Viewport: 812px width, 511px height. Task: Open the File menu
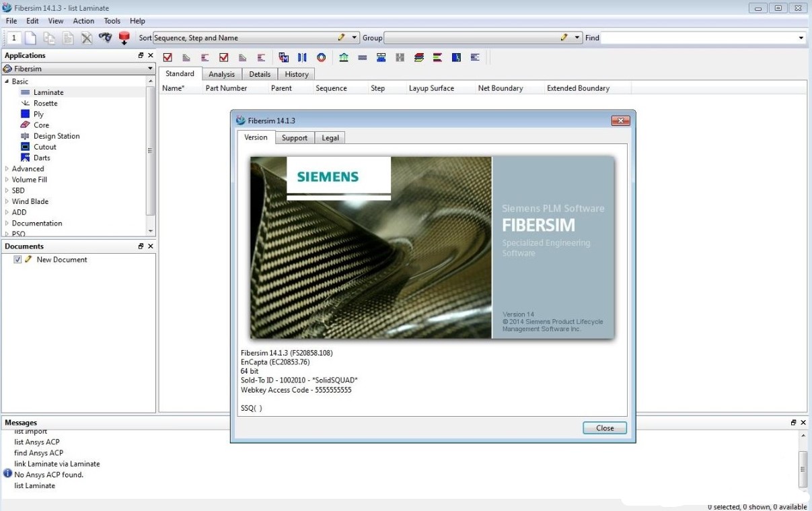point(11,21)
